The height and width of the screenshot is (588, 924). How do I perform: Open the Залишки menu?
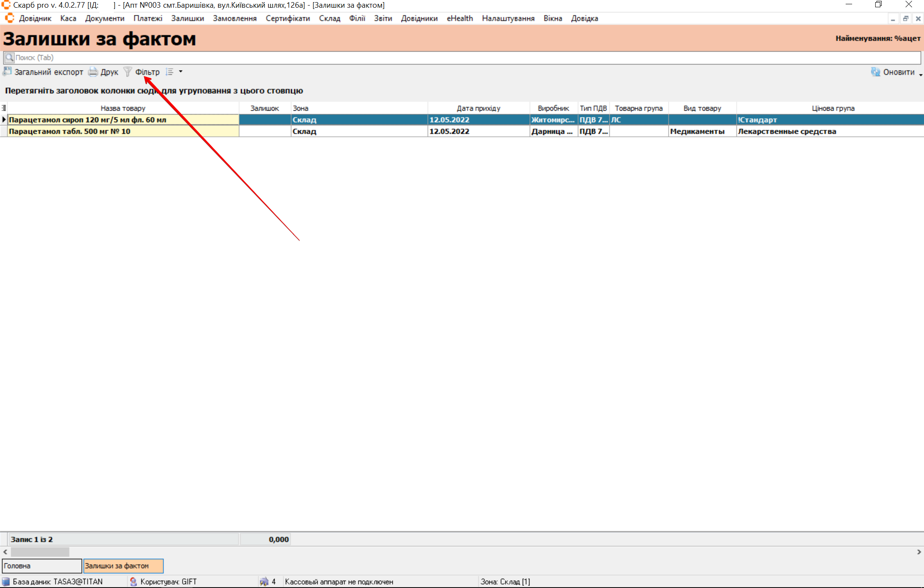tap(187, 18)
